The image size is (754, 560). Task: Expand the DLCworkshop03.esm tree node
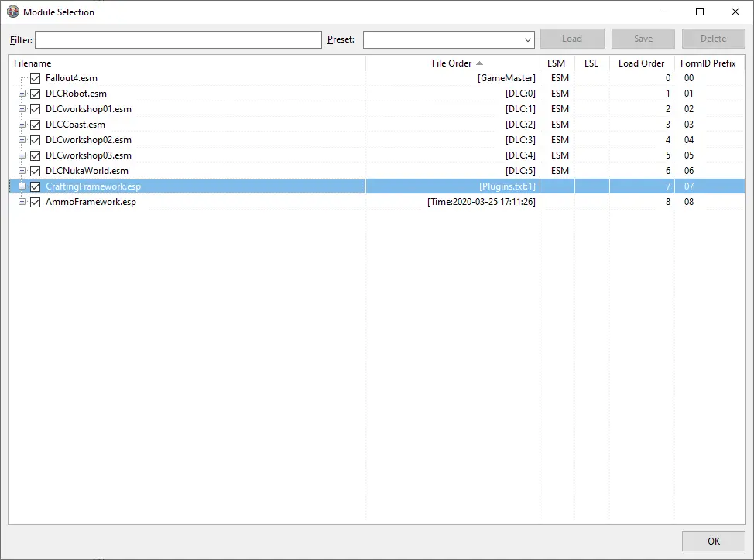(22, 155)
